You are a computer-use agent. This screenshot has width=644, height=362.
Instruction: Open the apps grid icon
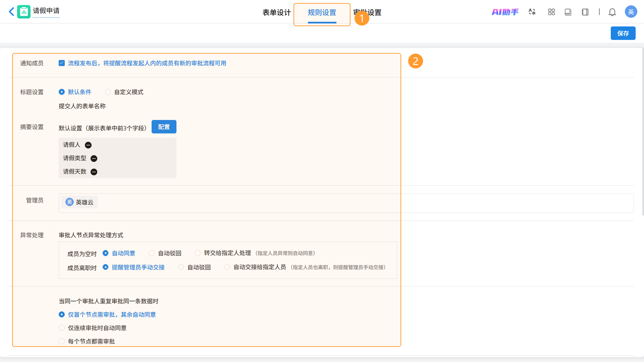point(551,12)
